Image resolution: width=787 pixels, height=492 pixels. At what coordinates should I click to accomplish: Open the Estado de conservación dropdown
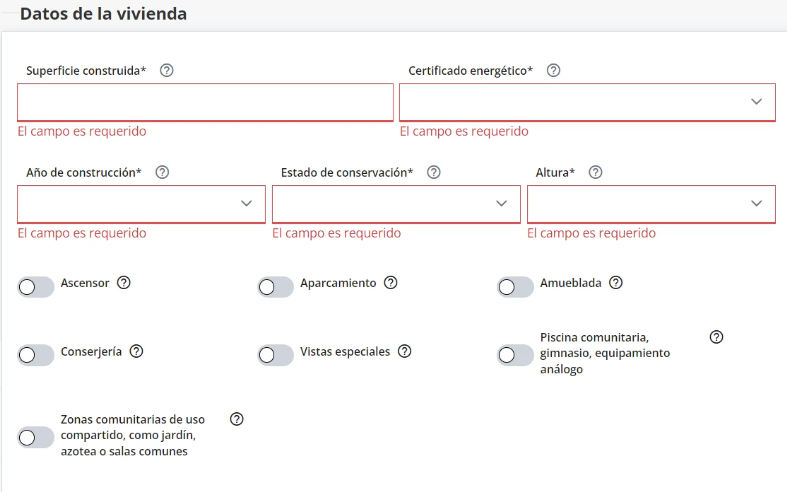[397, 204]
